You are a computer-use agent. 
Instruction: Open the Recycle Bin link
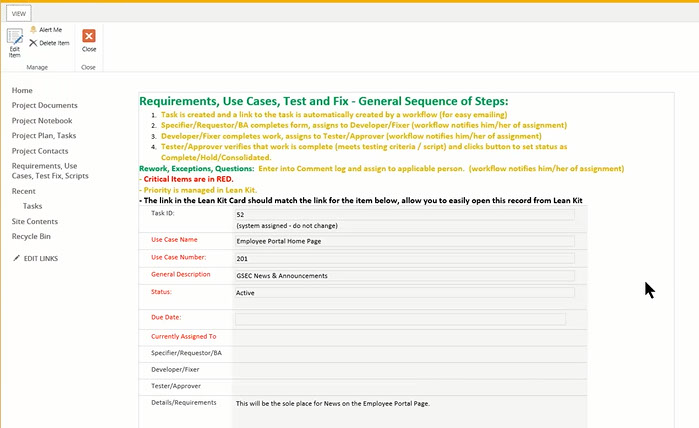tap(32, 236)
